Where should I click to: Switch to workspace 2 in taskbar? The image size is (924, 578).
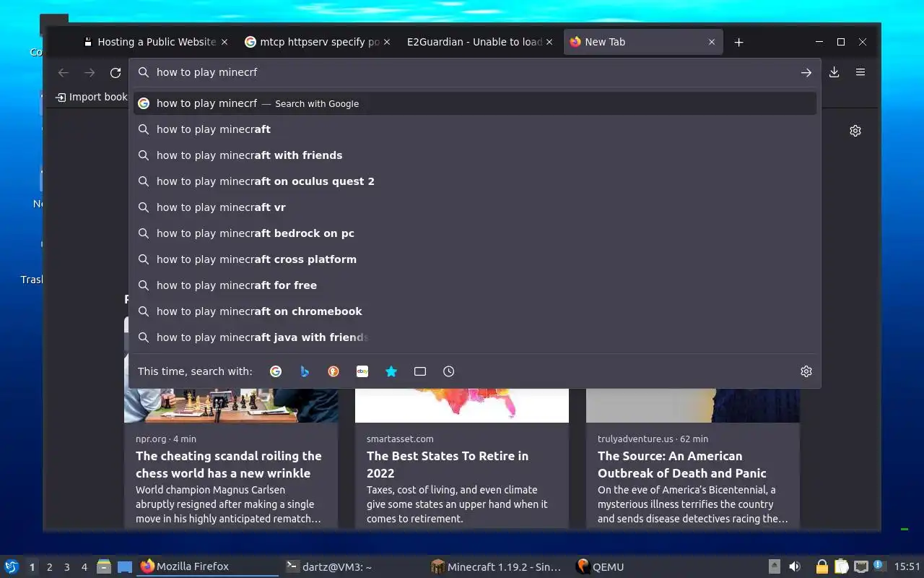49,567
